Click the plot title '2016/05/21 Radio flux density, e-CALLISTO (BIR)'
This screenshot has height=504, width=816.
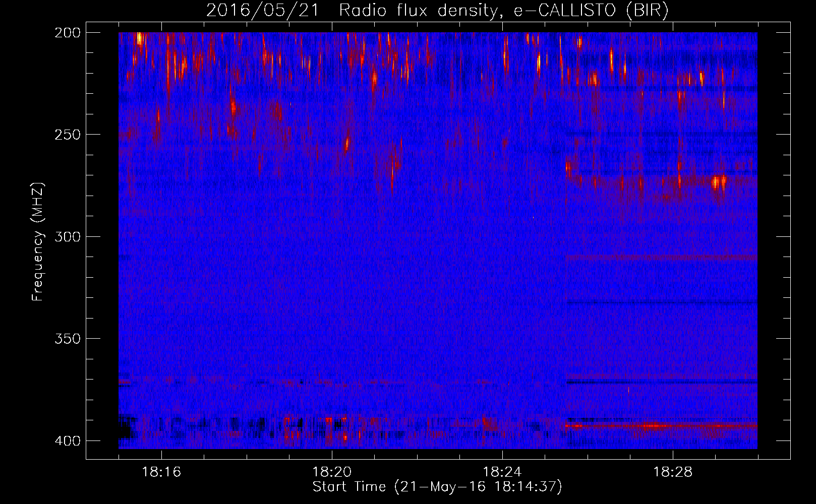(x=437, y=10)
